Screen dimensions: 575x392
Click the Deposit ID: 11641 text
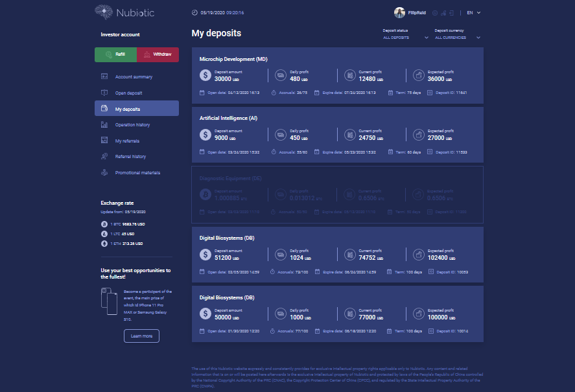click(x=451, y=93)
